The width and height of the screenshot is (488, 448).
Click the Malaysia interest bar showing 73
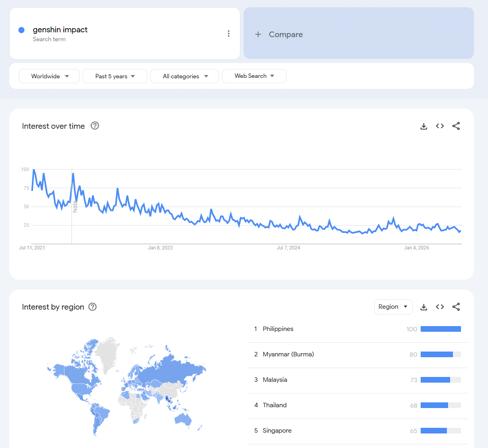(441, 380)
